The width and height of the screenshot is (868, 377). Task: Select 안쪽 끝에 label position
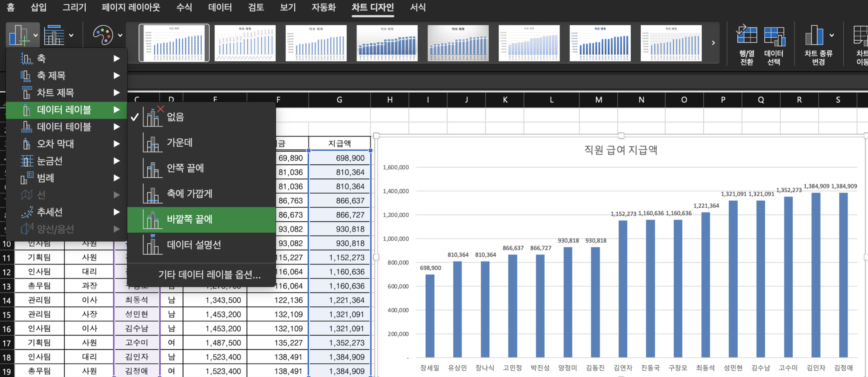pyautogui.click(x=185, y=168)
